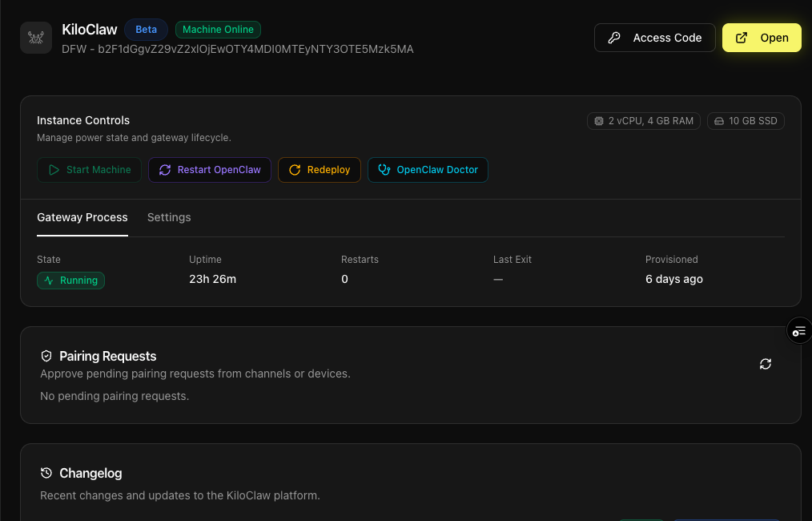Screen dimensions: 812x521
Task: Click the disk icon in the SSD chip
Action: point(720,120)
